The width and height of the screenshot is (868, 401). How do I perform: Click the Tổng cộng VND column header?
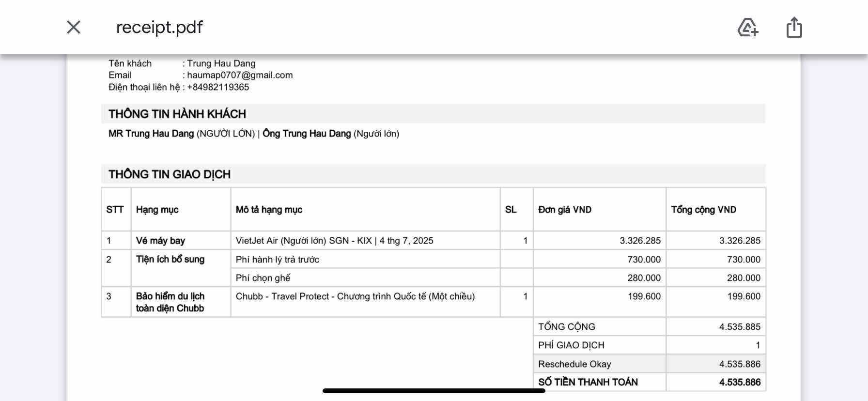(x=703, y=210)
